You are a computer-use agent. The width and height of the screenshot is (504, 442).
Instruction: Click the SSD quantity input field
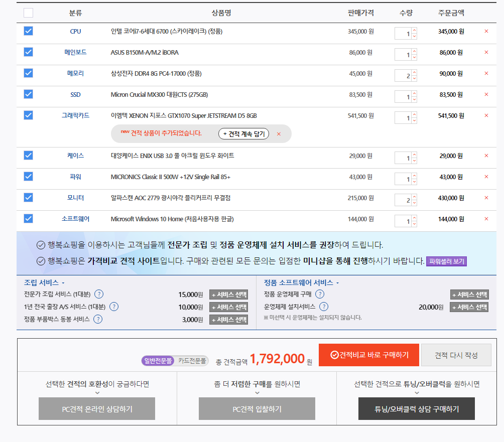coord(404,96)
